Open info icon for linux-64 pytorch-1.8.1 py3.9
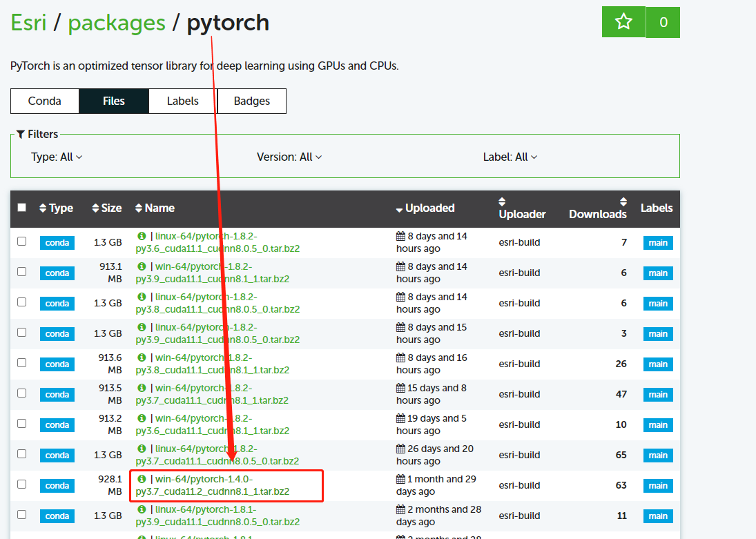Screen dimensions: 756x539 coord(142,509)
